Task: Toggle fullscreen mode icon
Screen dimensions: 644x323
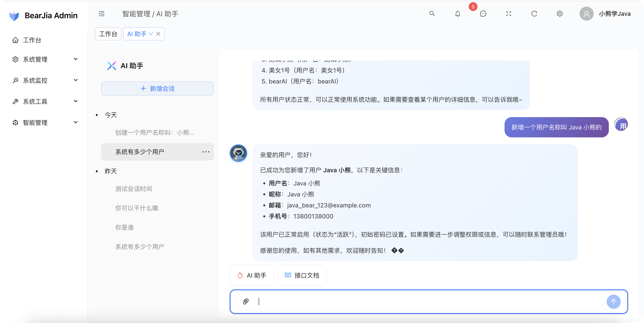Action: coord(509,14)
